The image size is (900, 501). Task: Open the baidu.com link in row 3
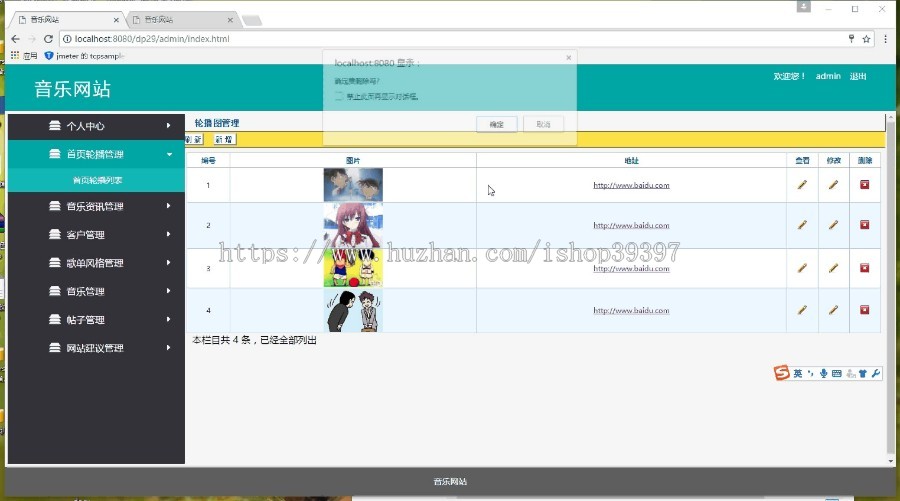(631, 268)
